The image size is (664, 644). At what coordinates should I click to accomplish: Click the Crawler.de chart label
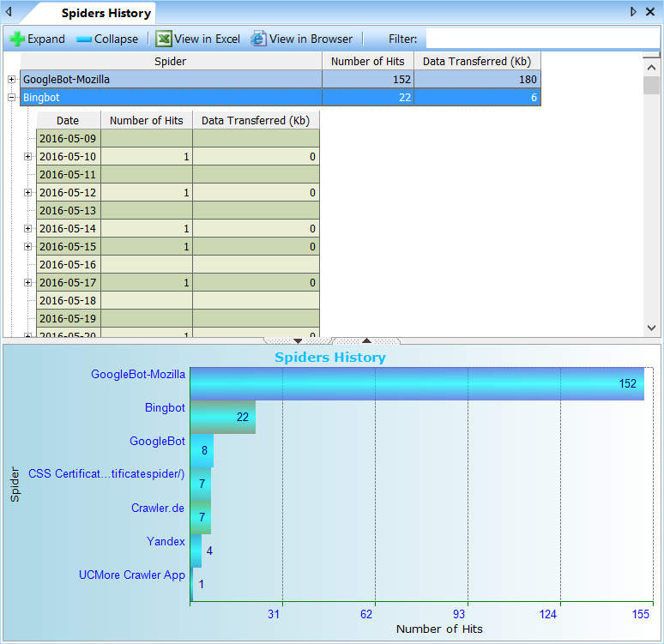tap(158, 509)
